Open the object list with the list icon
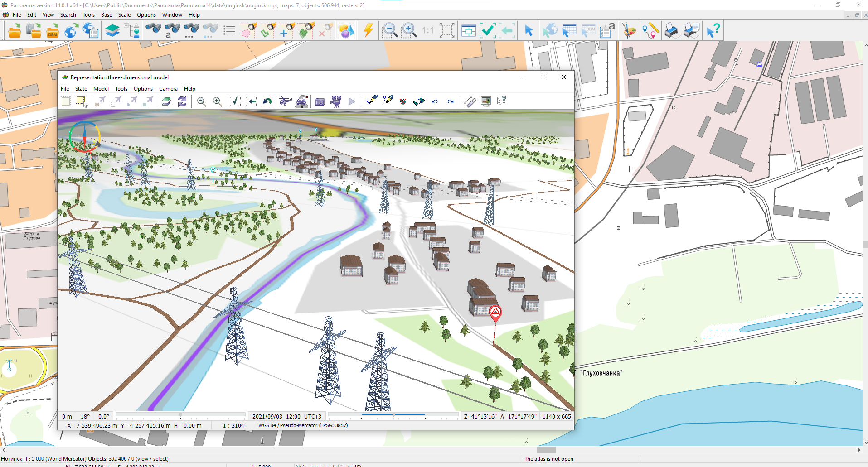 229,30
